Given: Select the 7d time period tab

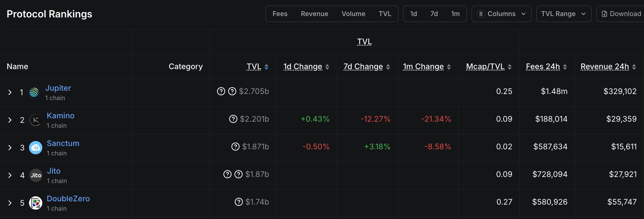Looking at the screenshot, I should pyautogui.click(x=434, y=14).
